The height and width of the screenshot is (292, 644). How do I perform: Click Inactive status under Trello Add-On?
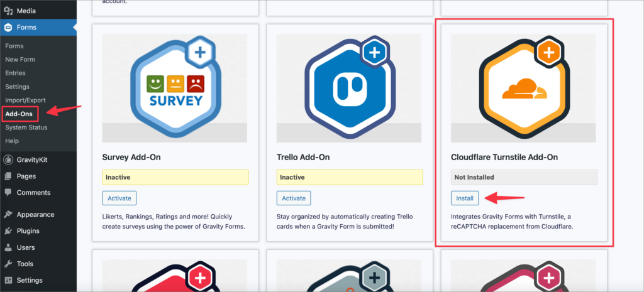tap(350, 177)
